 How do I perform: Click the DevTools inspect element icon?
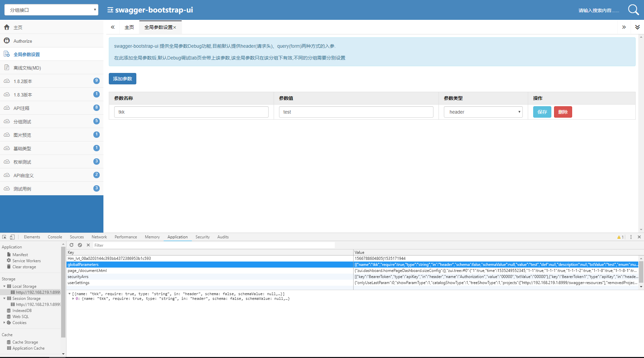point(4,237)
